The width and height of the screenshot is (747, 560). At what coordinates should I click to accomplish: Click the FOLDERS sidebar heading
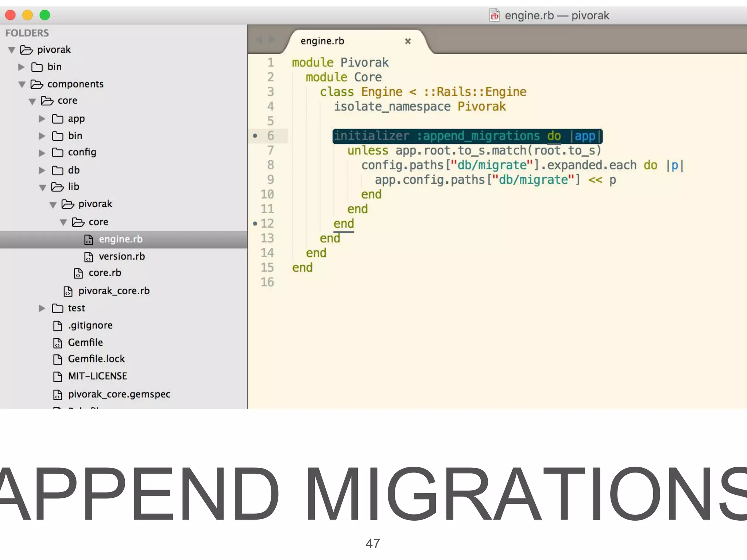(x=27, y=33)
